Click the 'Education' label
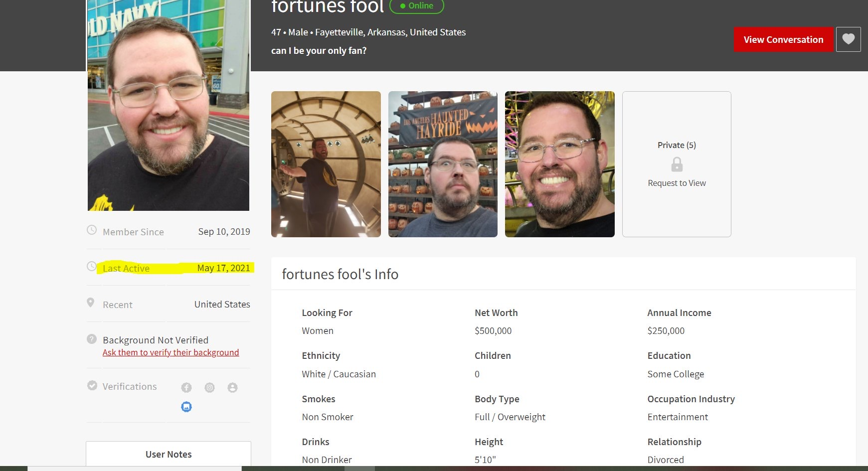Viewport: 868px width, 471px height. [669, 356]
